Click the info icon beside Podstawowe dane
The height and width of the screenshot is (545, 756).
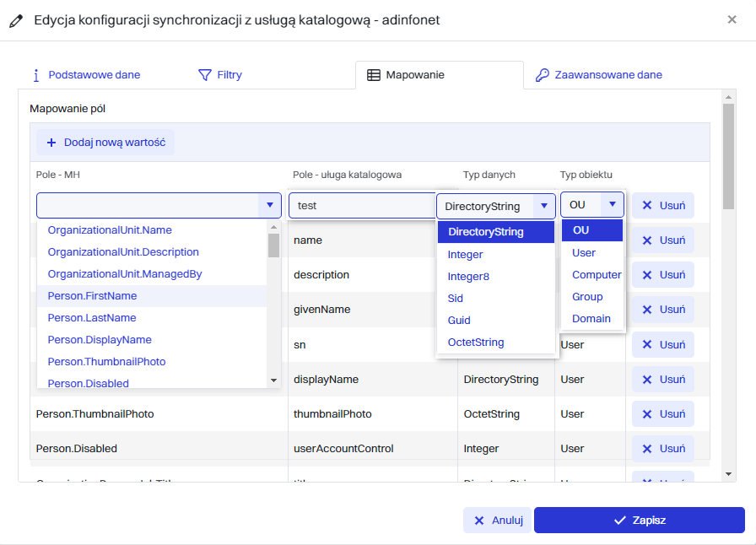tap(36, 75)
